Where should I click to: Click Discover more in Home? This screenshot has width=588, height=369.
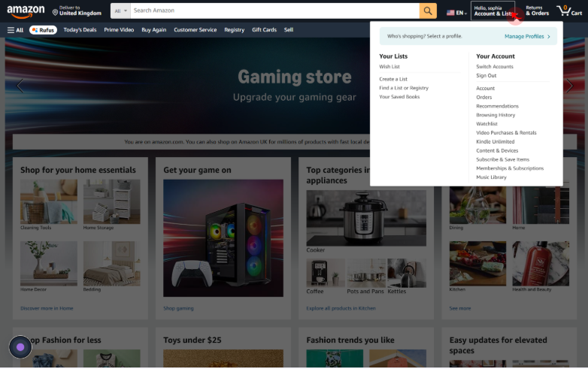pos(47,308)
